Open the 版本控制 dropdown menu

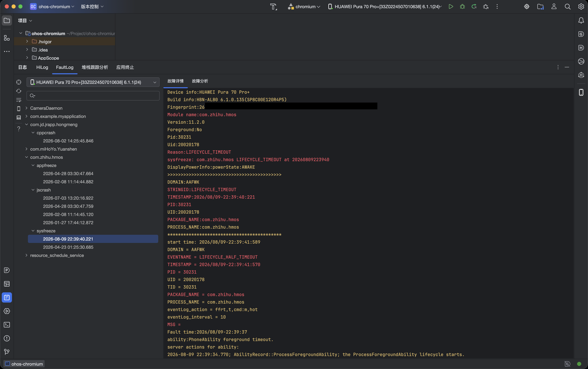pos(92,7)
